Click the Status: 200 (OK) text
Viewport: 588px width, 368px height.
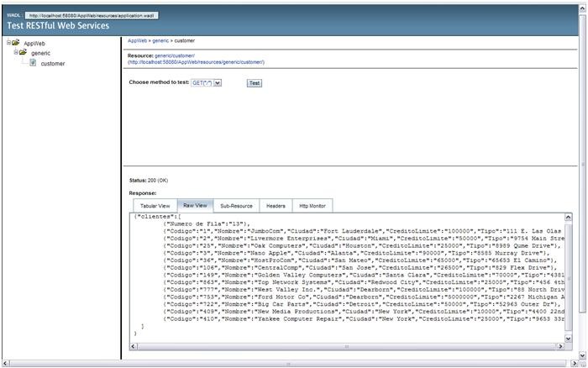(x=149, y=181)
